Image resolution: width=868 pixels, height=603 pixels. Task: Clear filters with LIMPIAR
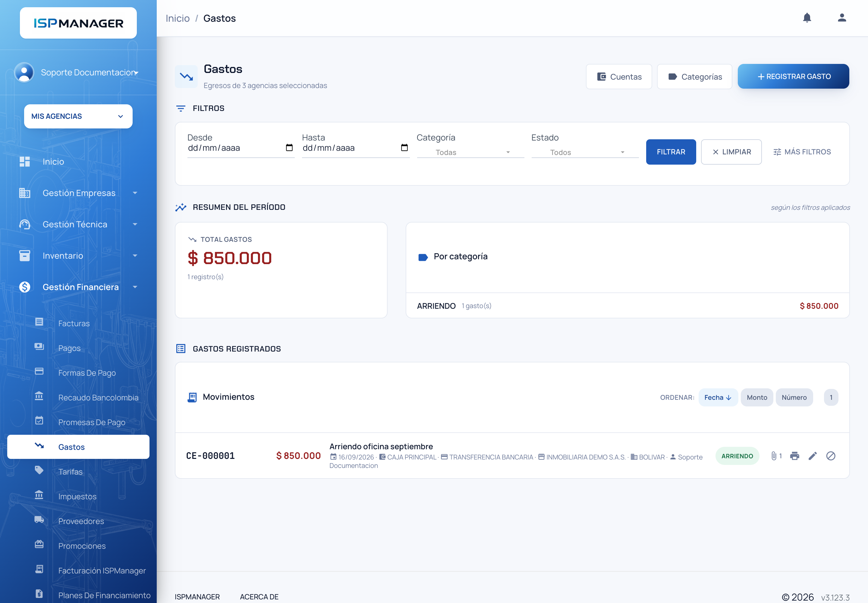(731, 152)
